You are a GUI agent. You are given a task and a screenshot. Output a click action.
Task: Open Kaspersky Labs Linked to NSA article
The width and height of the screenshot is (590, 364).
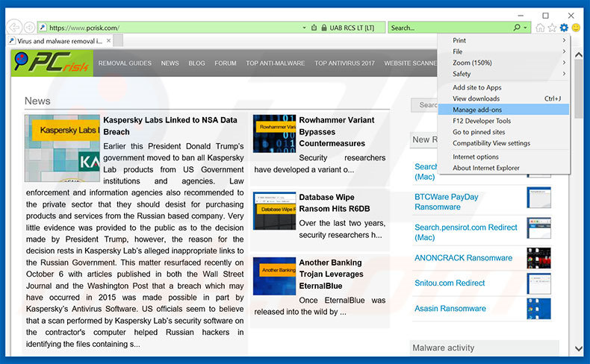pyautogui.click(x=170, y=126)
